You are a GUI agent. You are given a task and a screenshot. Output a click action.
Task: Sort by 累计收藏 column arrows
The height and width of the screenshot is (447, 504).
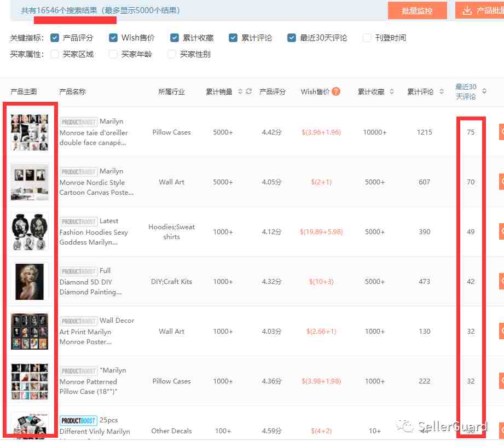point(391,91)
